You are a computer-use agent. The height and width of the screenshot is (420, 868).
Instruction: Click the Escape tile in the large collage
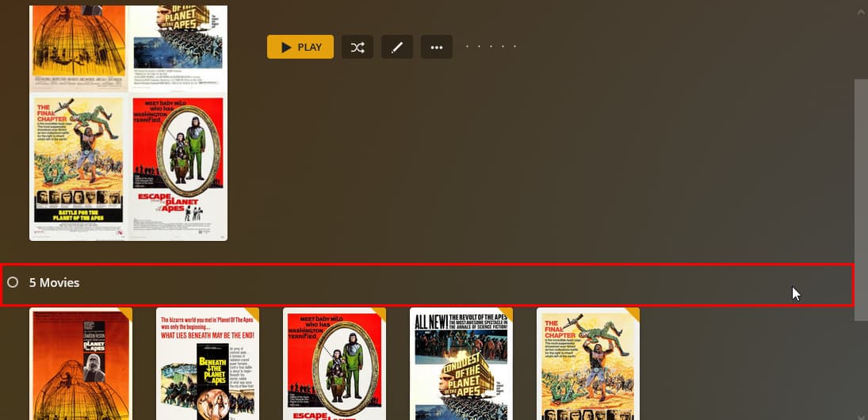point(178,166)
